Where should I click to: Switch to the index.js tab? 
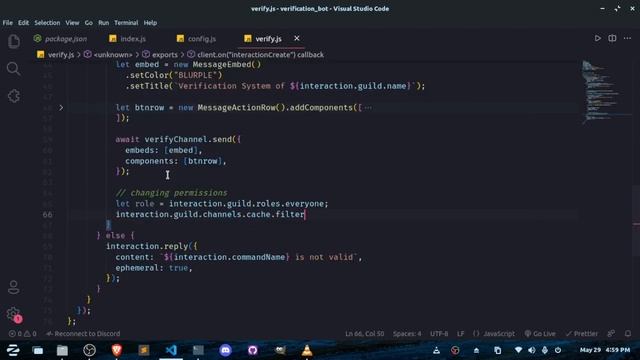coord(127,39)
